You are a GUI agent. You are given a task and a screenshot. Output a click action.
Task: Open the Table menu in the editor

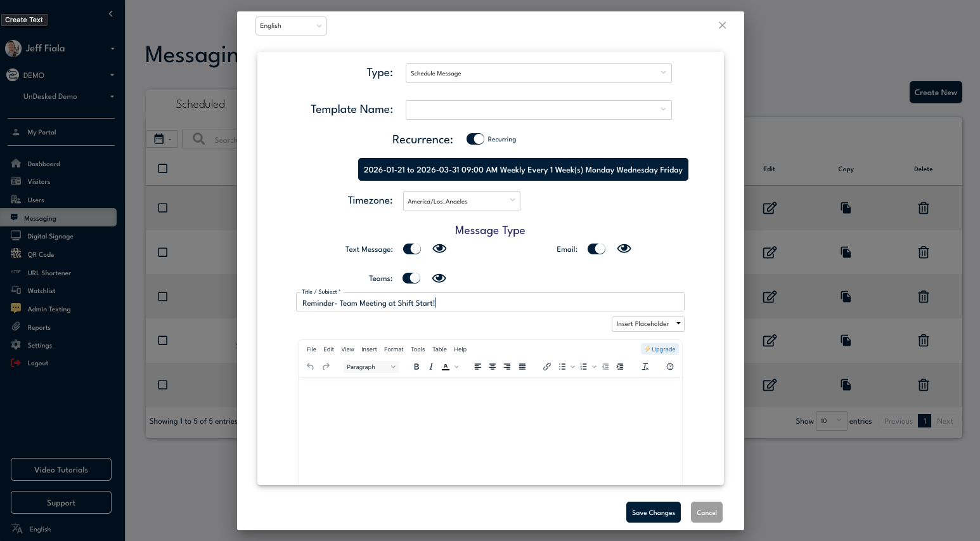[x=439, y=349]
